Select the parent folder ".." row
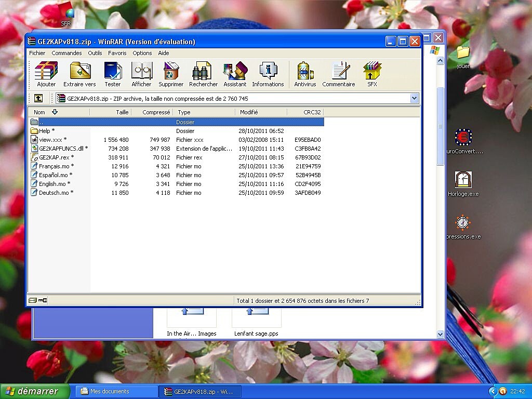 (177, 122)
